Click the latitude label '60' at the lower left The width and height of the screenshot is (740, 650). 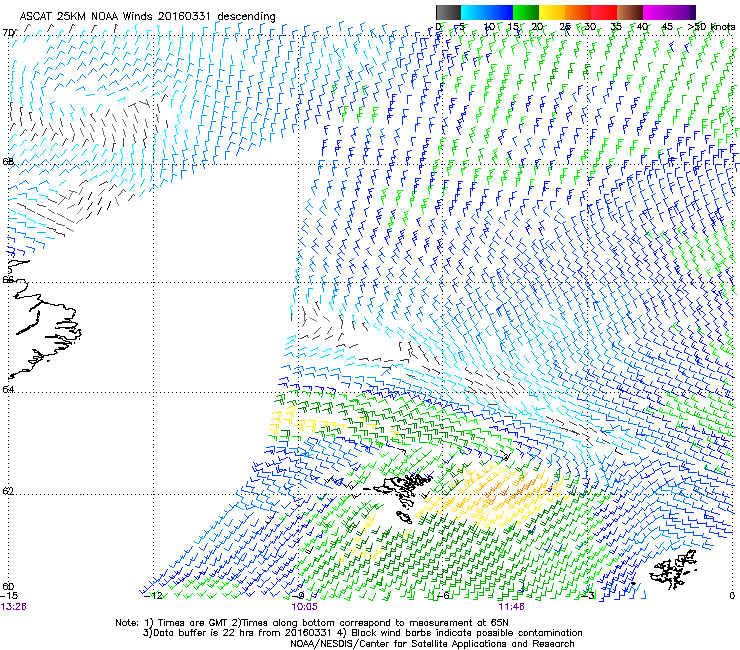[x=8, y=586]
